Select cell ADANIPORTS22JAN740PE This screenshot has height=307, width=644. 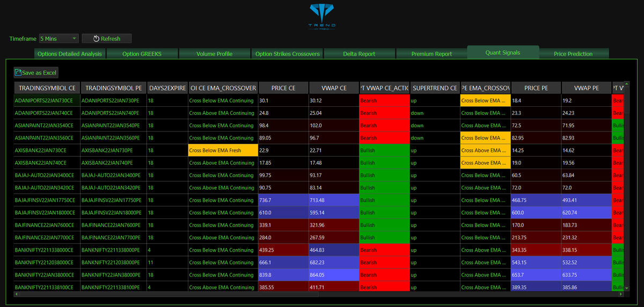click(x=113, y=113)
